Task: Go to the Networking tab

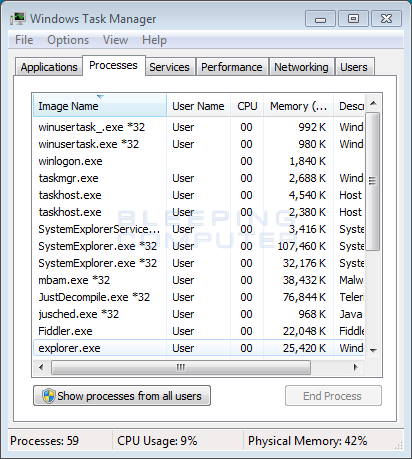Action: coord(301,67)
